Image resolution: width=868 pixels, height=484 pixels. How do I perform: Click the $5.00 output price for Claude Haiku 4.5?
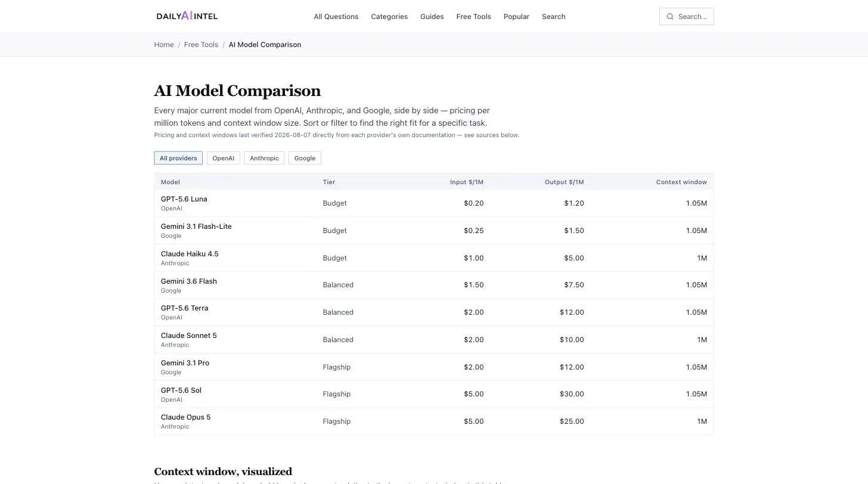[x=574, y=258]
